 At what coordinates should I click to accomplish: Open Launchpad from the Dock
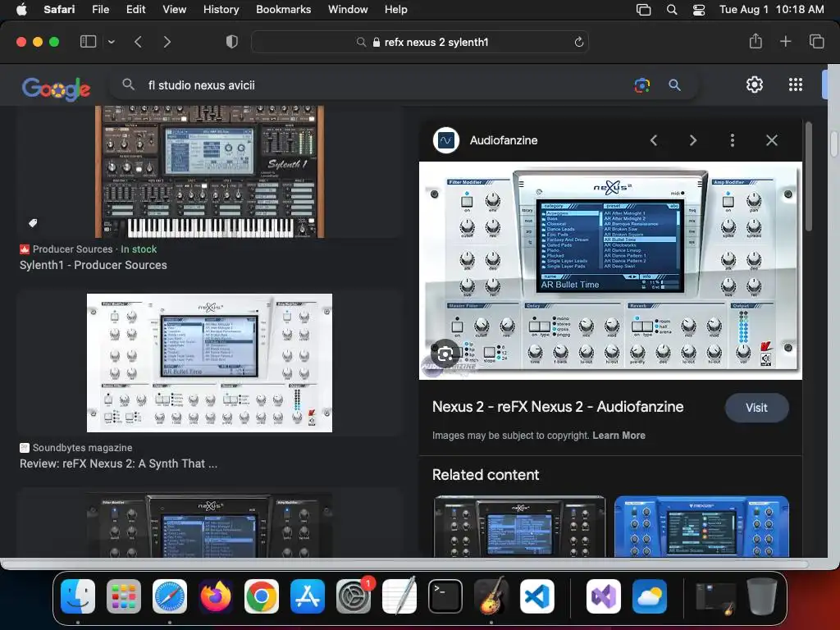tap(124, 596)
